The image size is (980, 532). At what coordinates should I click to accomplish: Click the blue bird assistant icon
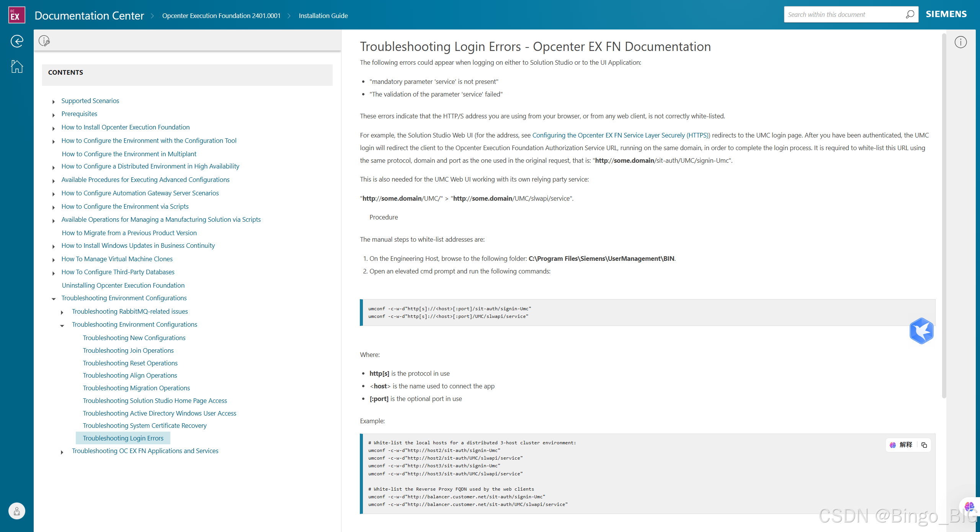[x=921, y=331]
